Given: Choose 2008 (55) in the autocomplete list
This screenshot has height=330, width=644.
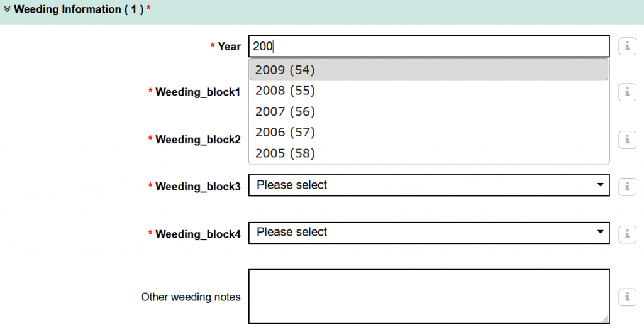Looking at the screenshot, I should (429, 91).
